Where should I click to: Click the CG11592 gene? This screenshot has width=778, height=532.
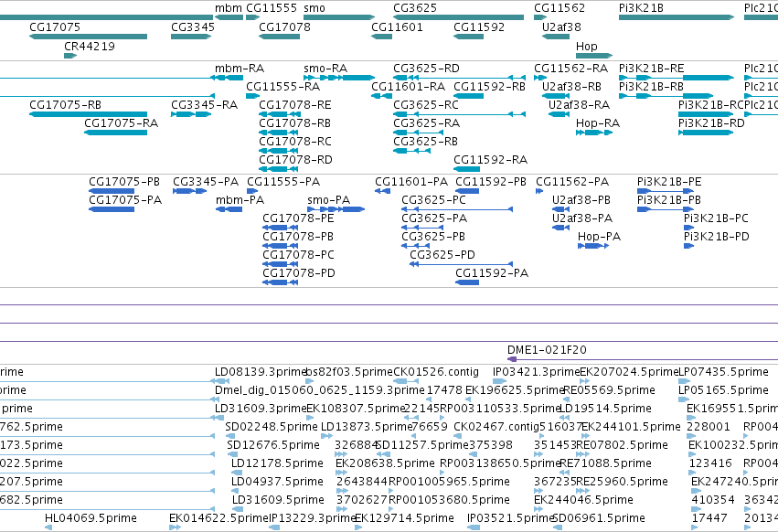click(x=468, y=37)
